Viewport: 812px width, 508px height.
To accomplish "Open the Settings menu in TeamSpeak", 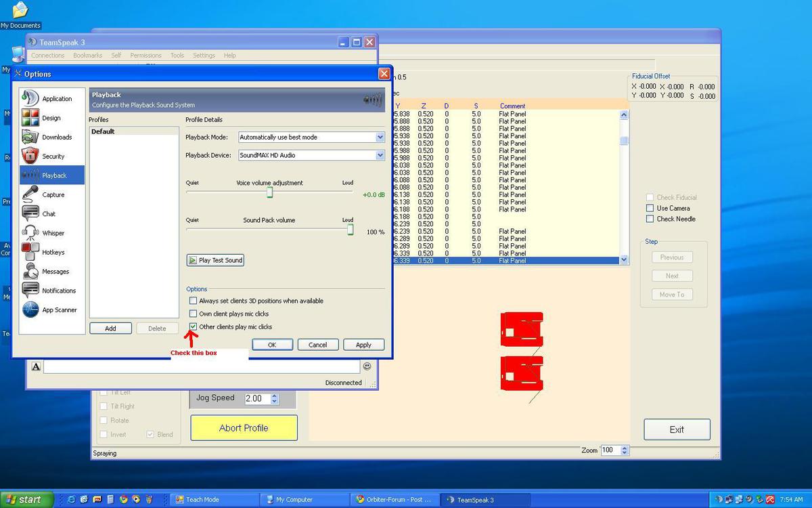I will 204,56.
